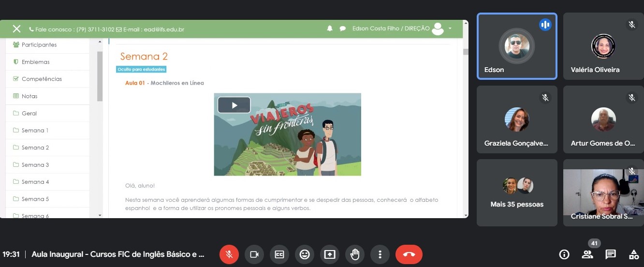
Task: Unmute the microphone in meeting toolbar
Action: [x=229, y=254]
